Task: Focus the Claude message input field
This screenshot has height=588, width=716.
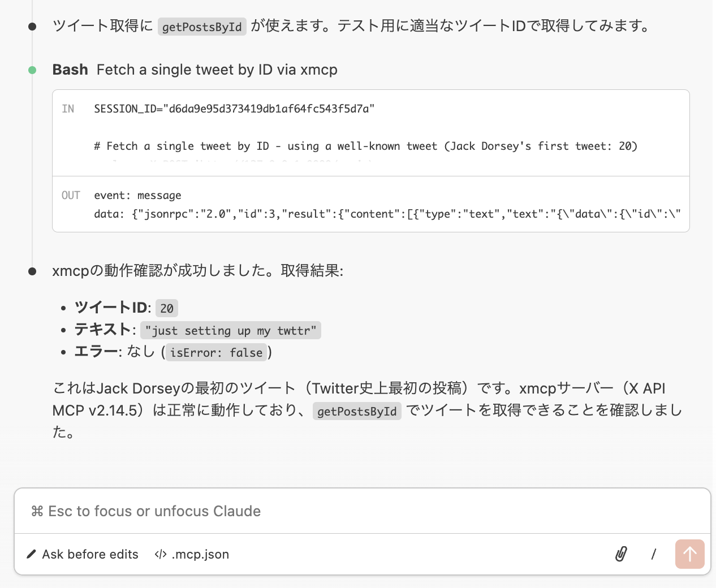Action: pyautogui.click(x=362, y=511)
